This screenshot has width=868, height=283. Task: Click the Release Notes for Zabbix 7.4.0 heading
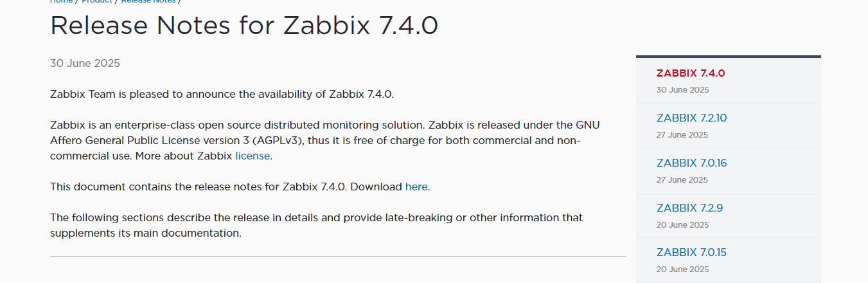tap(244, 26)
